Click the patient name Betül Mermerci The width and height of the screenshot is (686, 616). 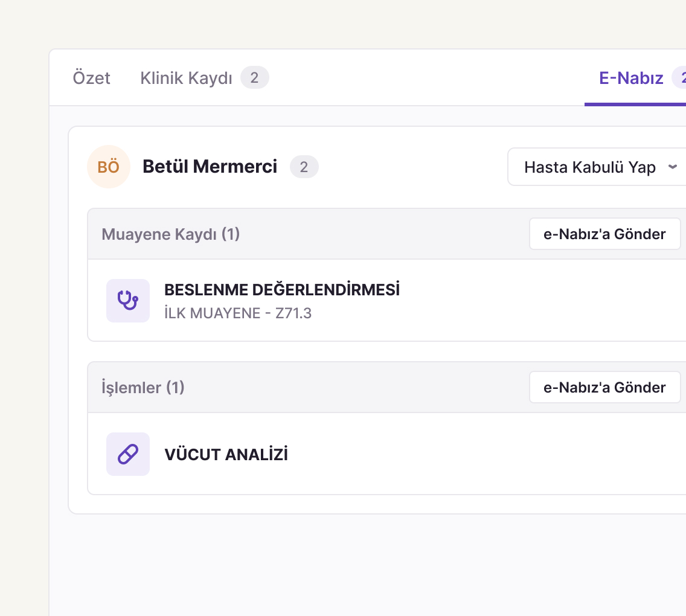[x=210, y=167]
